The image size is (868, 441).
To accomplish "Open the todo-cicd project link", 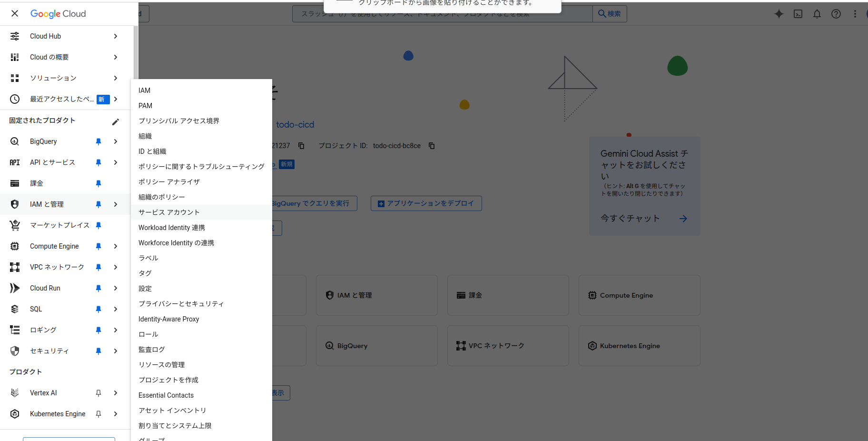I will pyautogui.click(x=295, y=124).
